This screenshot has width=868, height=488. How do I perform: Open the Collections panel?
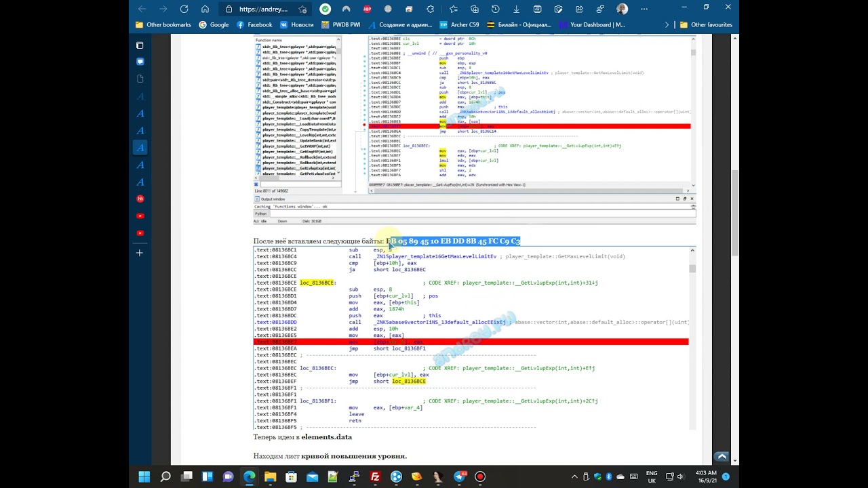click(x=475, y=9)
